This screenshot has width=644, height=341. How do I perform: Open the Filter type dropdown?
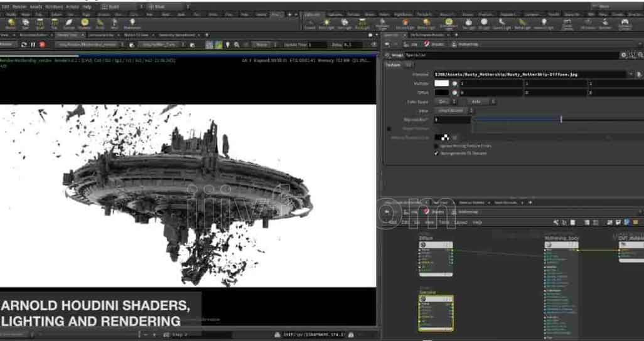[x=453, y=111]
